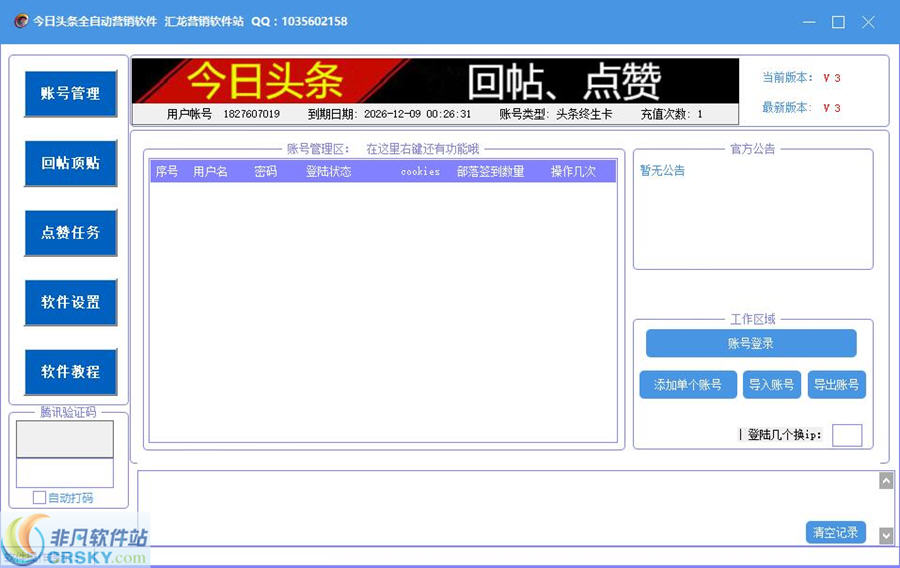The image size is (900, 568).
Task: Open the 账号管理 section
Action: tap(71, 94)
